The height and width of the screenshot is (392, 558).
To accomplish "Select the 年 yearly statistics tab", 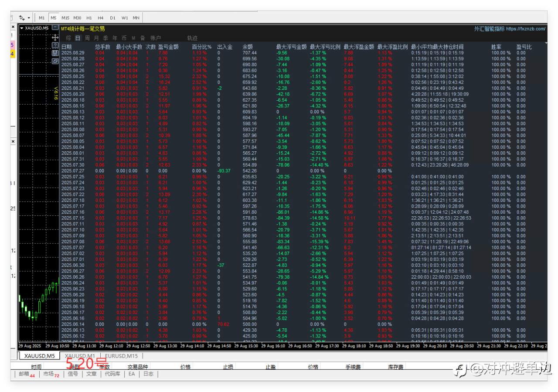I will coord(115,38).
